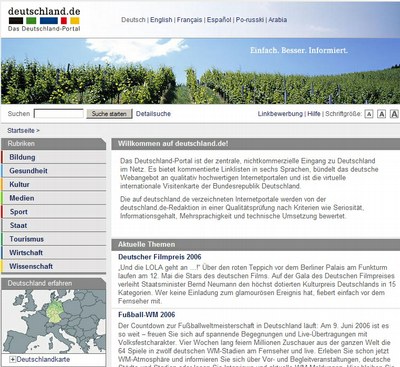Open the Europe map thumbnail
Screen dimensions: 400x367
pos(54,321)
